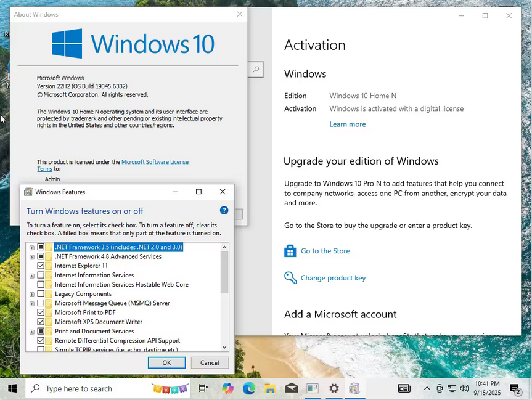
Task: Open File Explorer from taskbar
Action: (270, 388)
